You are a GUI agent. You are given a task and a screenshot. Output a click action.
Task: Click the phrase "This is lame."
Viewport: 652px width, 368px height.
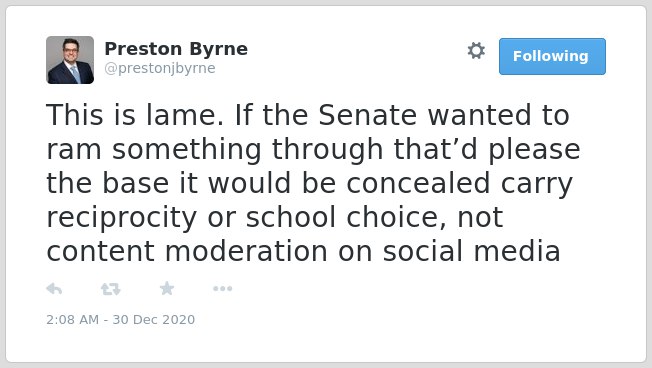pyautogui.click(x=135, y=115)
